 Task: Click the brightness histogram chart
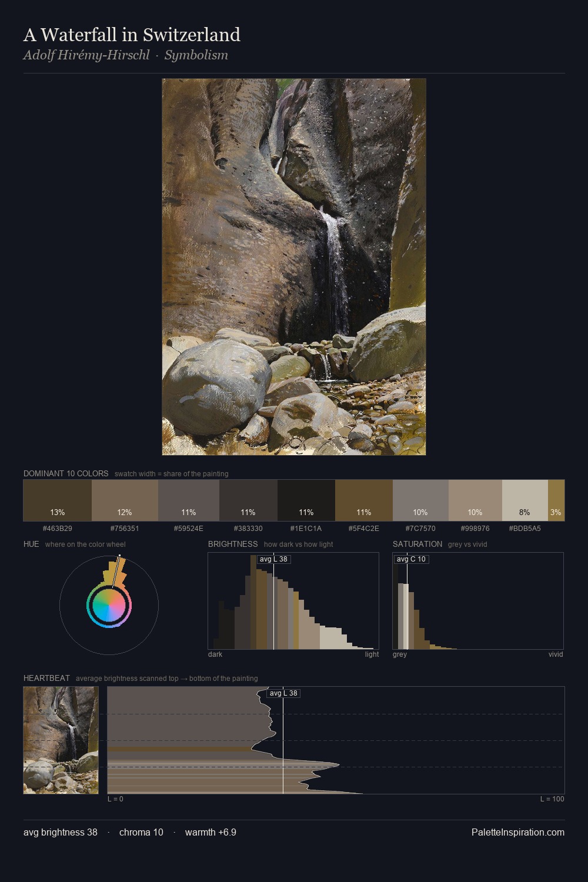[x=293, y=601]
